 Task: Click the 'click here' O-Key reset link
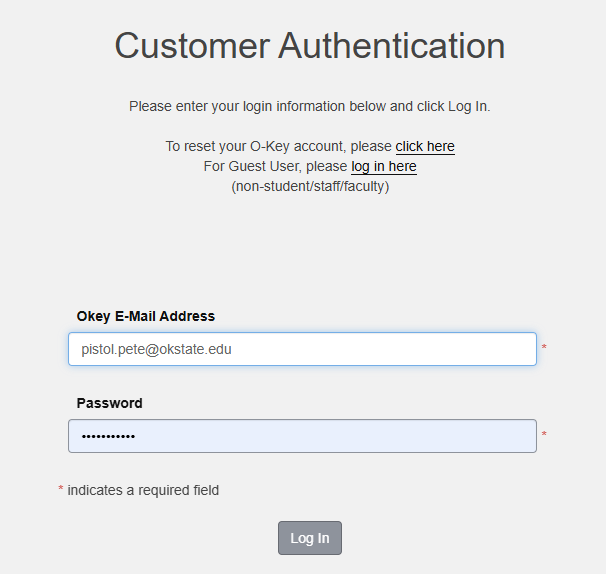click(x=425, y=146)
